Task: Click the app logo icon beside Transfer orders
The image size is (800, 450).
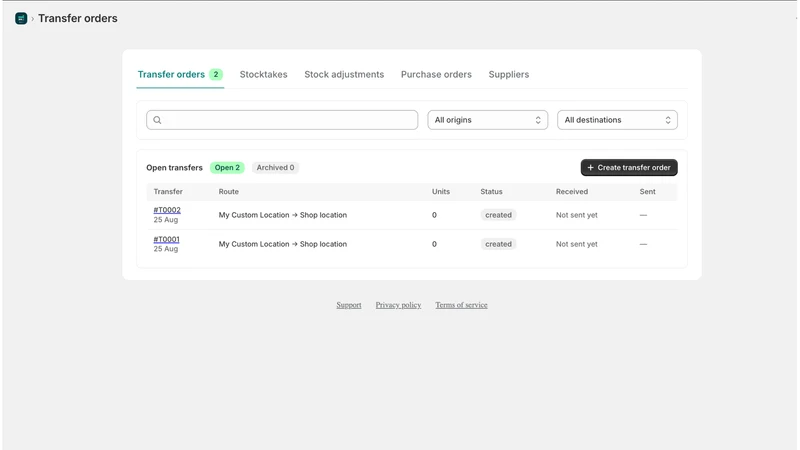Action: tap(21, 18)
